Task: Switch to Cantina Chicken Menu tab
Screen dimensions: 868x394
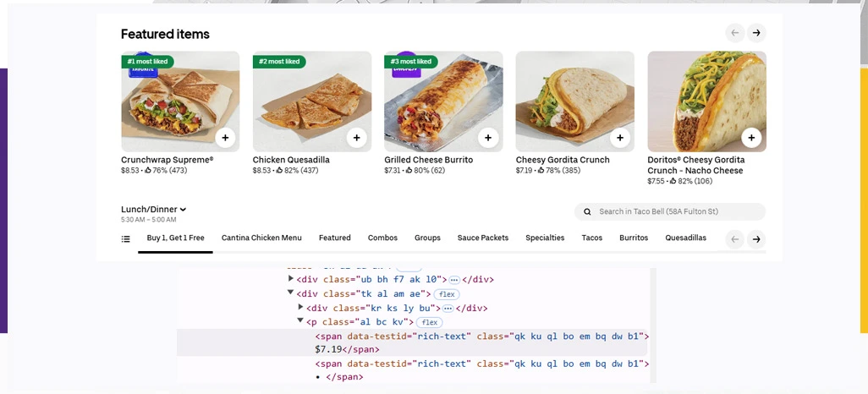Action: [x=261, y=238]
